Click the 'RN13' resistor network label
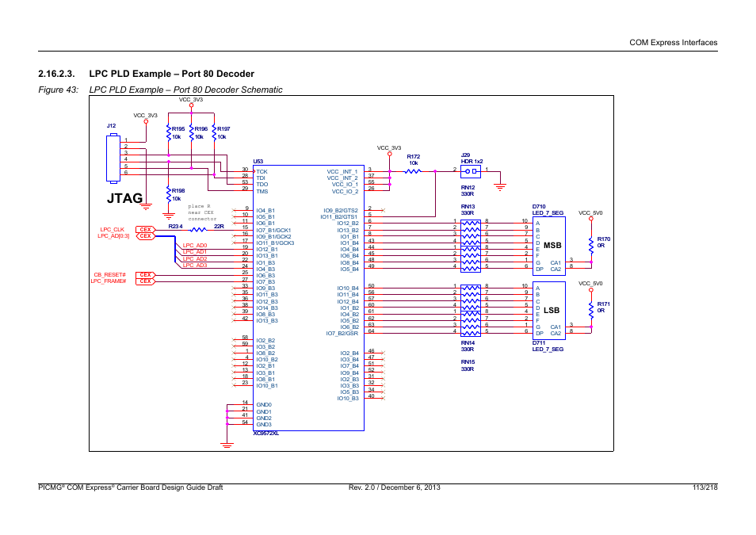 coord(468,207)
